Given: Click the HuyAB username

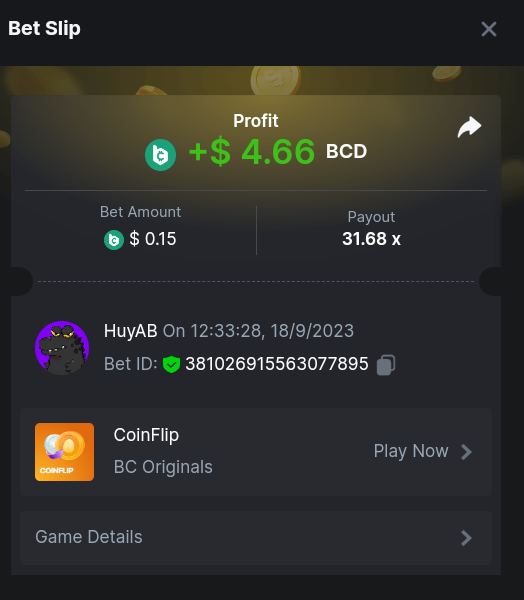Looking at the screenshot, I should 131,331.
